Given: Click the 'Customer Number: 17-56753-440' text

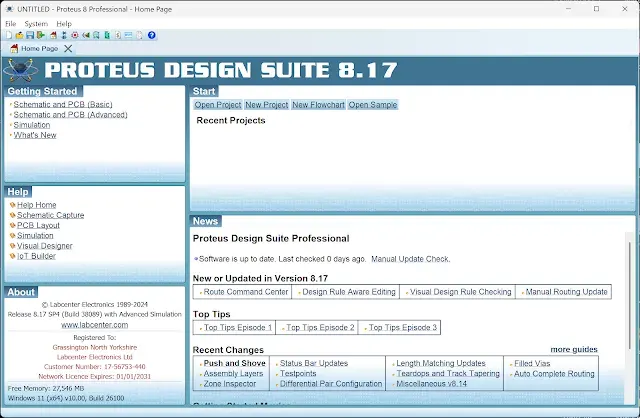Looking at the screenshot, I should coord(95,367).
